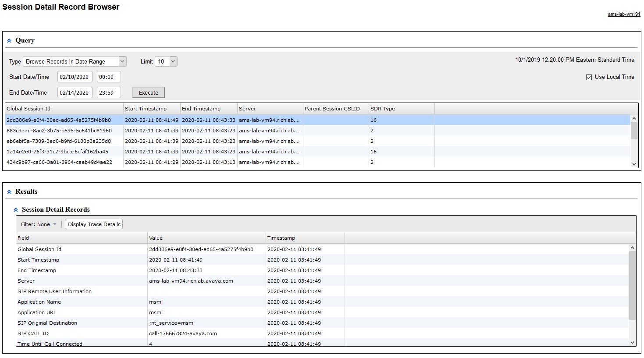Select the Start Timestamp field row

click(322, 260)
